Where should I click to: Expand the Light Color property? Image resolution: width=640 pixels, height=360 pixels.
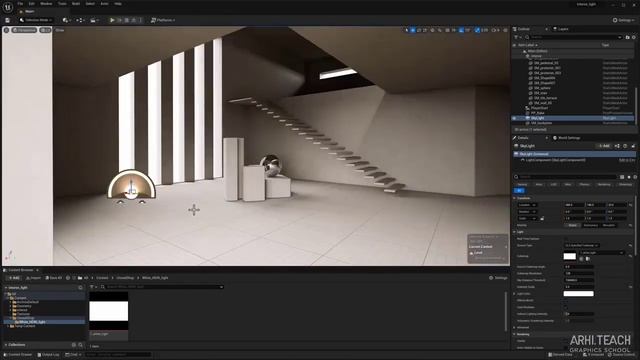515,294
